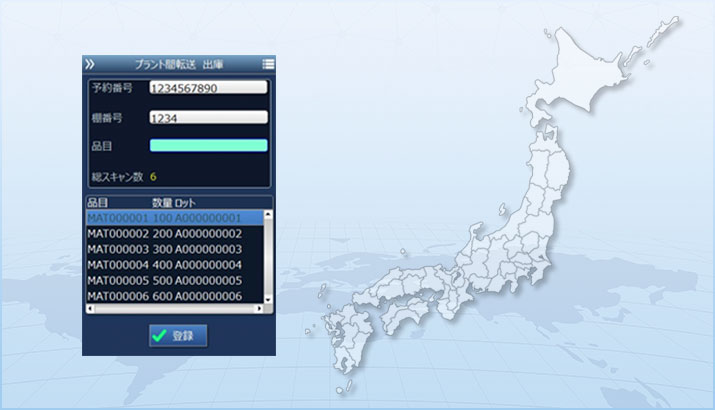Click the ロット column header in list

(186, 203)
